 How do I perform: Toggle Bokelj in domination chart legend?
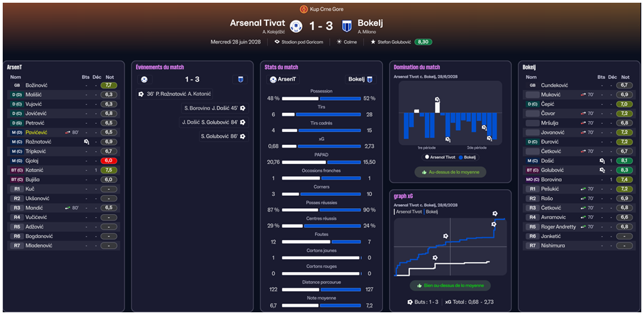point(476,157)
